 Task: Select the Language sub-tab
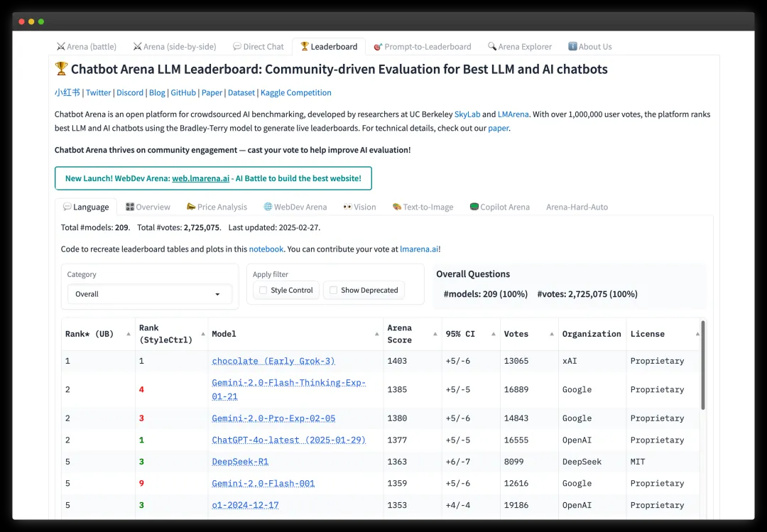[86, 207]
